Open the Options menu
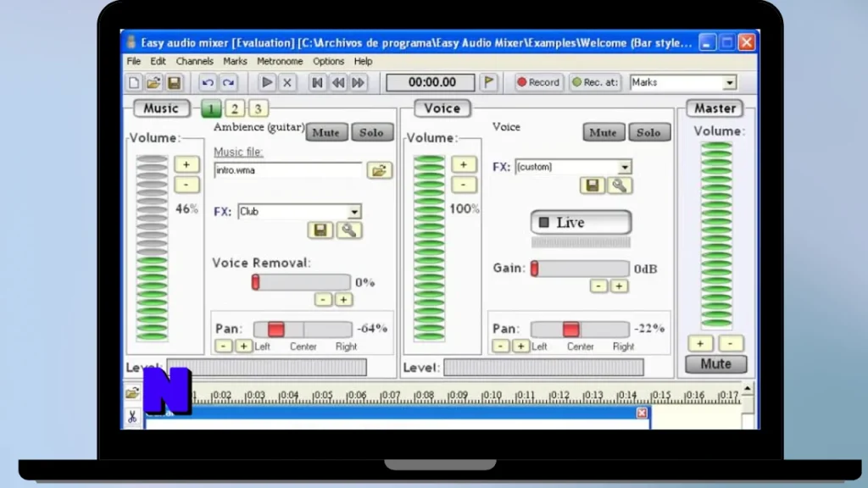The image size is (868, 488). coord(328,61)
